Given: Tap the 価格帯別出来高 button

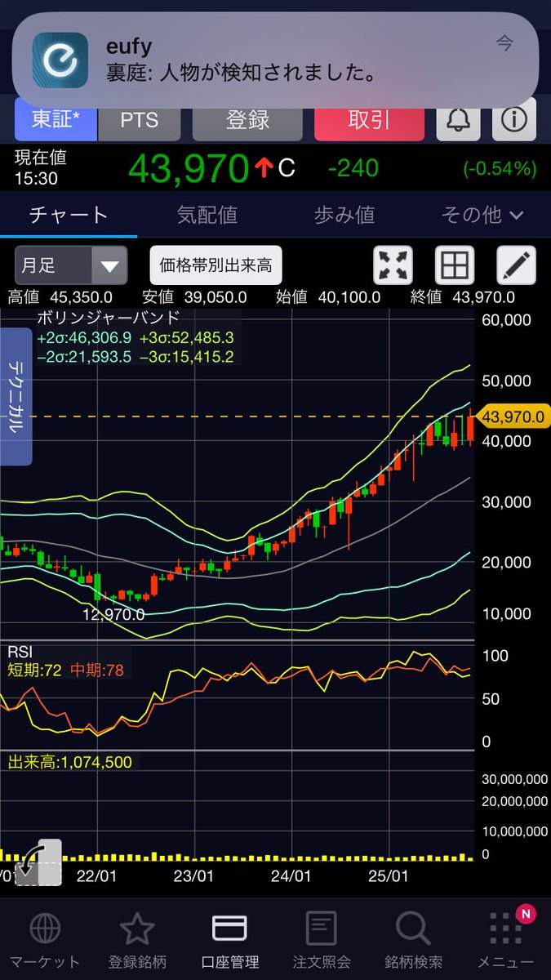Looking at the screenshot, I should click(x=216, y=265).
